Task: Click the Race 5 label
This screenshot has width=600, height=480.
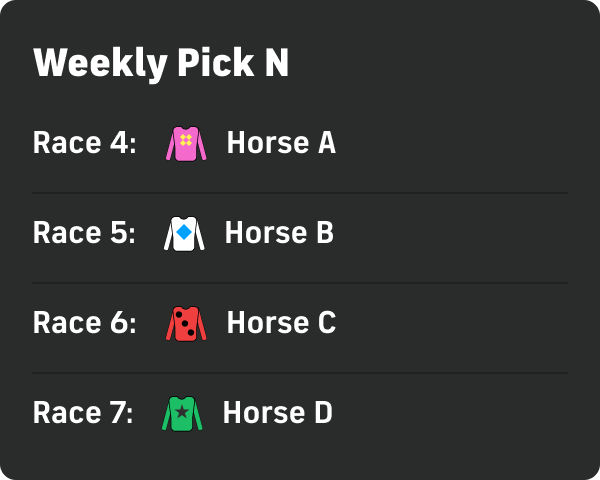Action: [x=84, y=233]
